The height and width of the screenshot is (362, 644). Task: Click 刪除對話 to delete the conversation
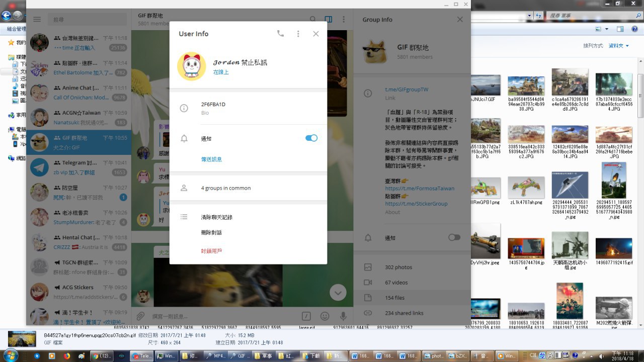point(211,233)
